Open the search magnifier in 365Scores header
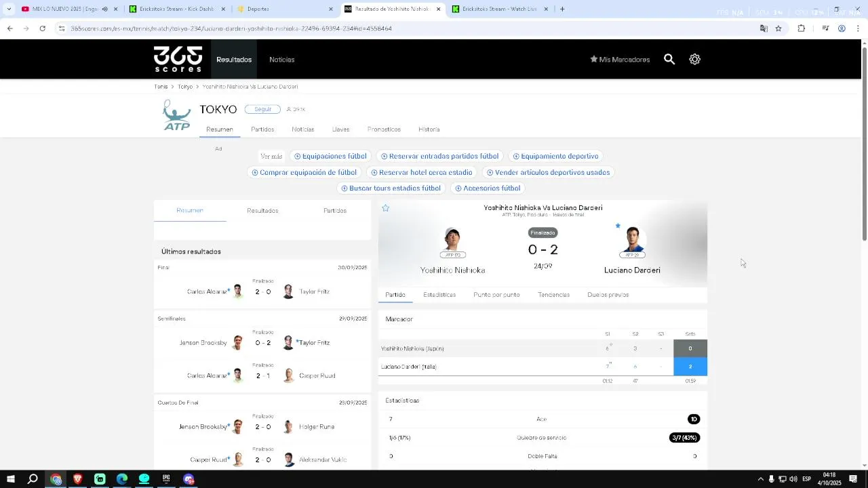Screen dimensions: 868x488 pyautogui.click(x=669, y=60)
